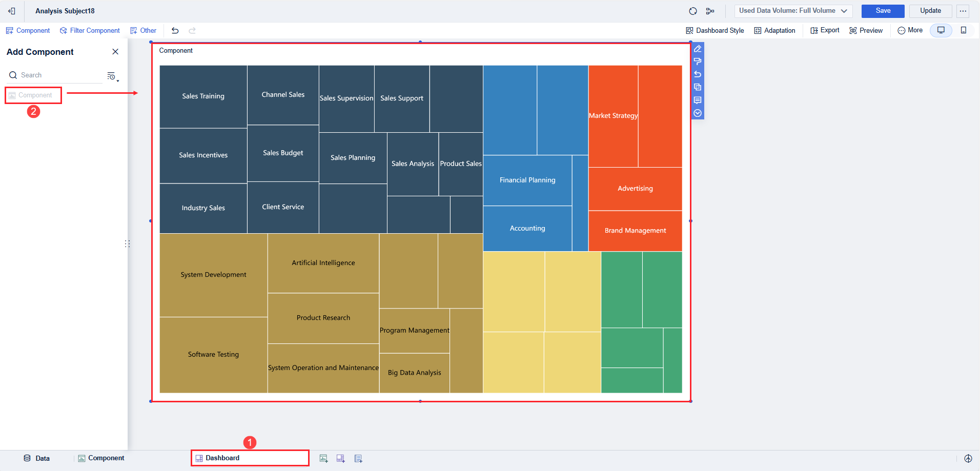Screen dimensions: 980x471
Task: Click the Update button
Action: [x=930, y=11]
